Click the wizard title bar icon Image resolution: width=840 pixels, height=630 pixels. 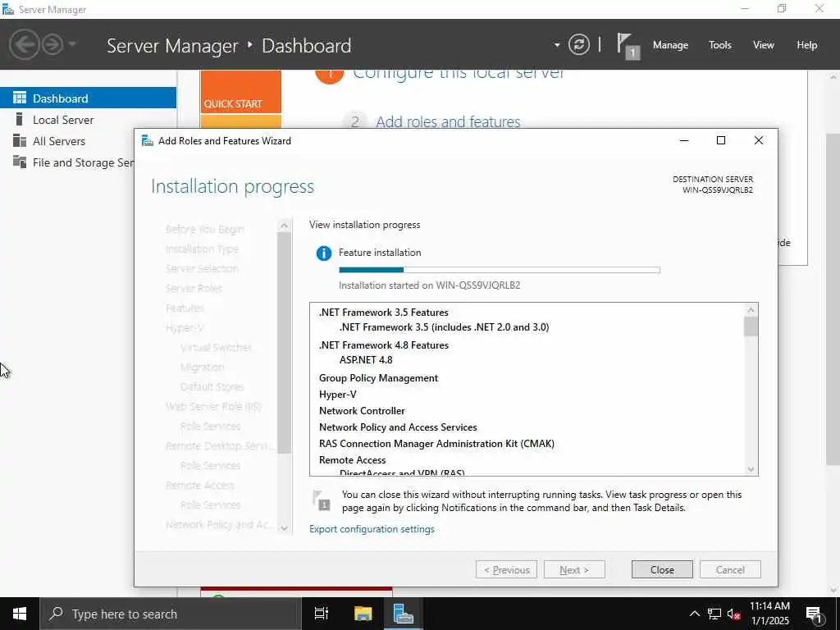coord(147,141)
